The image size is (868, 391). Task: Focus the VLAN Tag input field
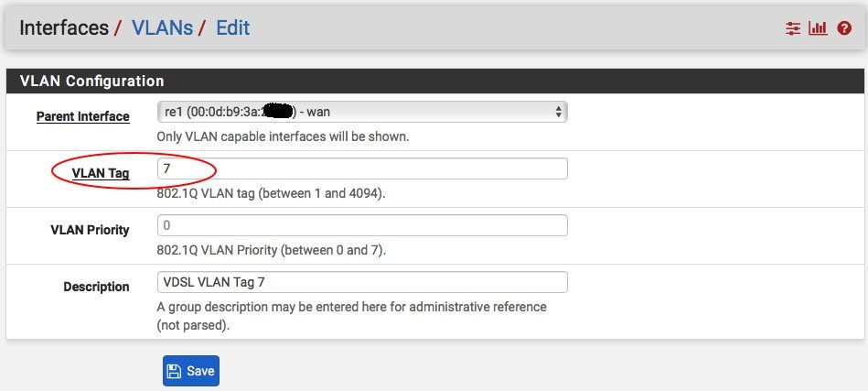click(362, 168)
